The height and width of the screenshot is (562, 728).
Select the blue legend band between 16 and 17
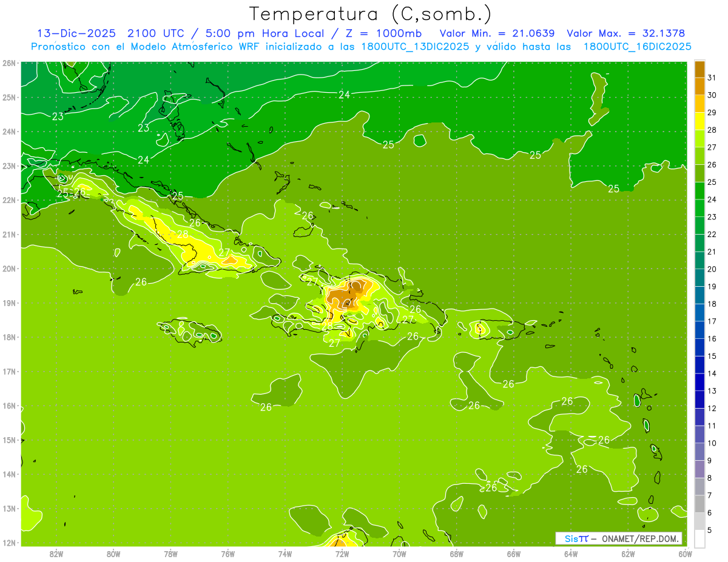(699, 330)
